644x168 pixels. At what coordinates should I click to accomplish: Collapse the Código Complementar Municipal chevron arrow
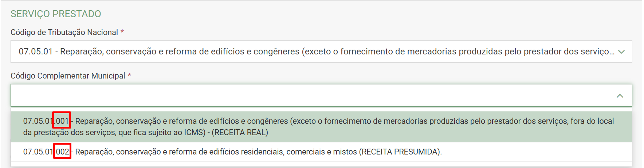point(620,96)
